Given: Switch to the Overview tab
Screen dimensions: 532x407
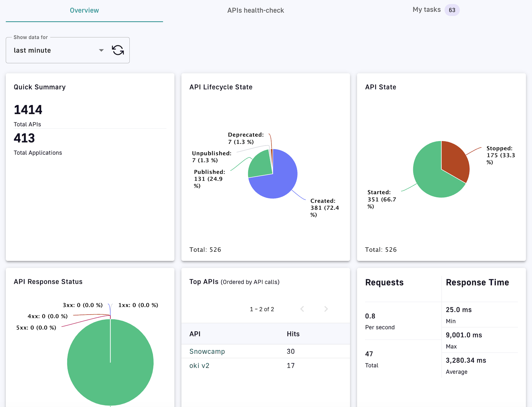Looking at the screenshot, I should pyautogui.click(x=84, y=10).
